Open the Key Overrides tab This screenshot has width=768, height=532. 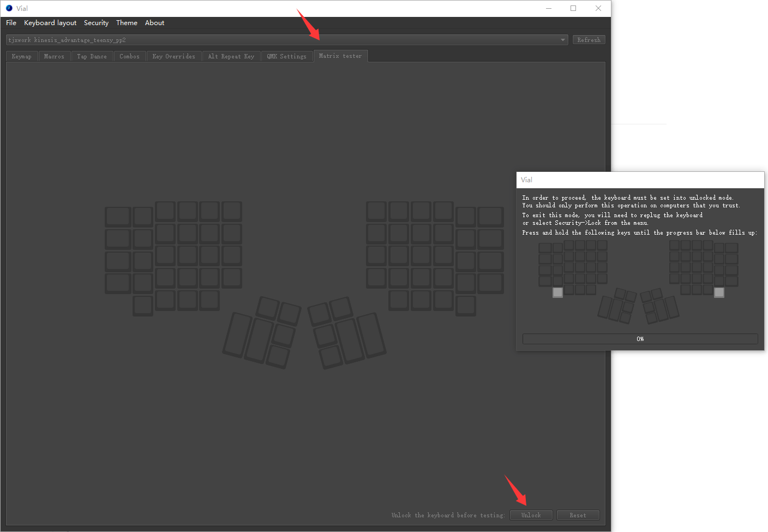173,56
